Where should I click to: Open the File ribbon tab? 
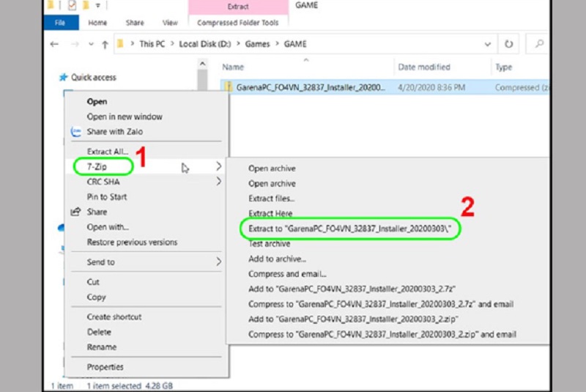tap(61, 23)
